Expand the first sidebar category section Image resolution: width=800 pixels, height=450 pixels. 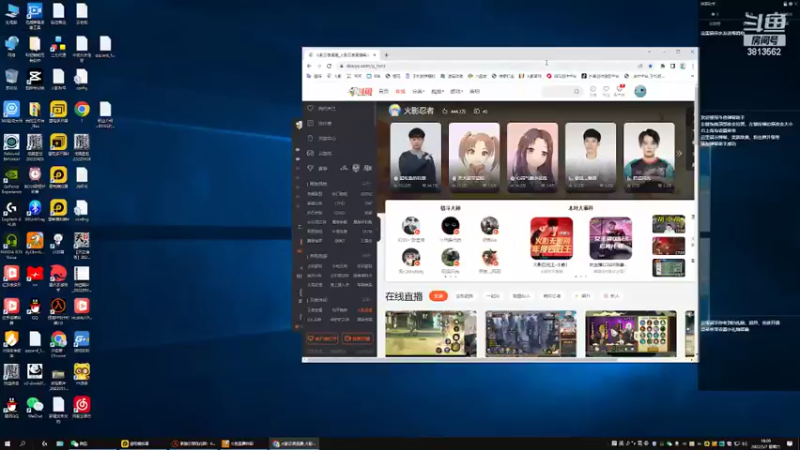[x=366, y=184]
